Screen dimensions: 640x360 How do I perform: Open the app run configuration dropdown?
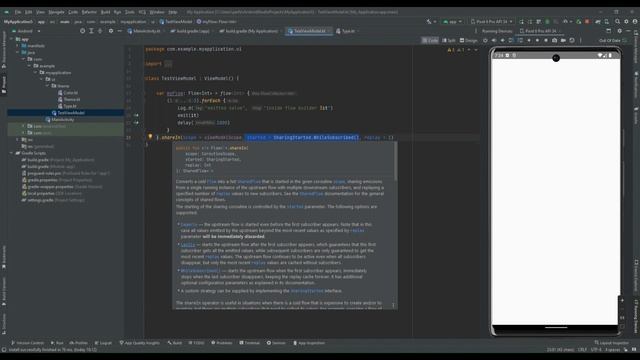[452, 21]
